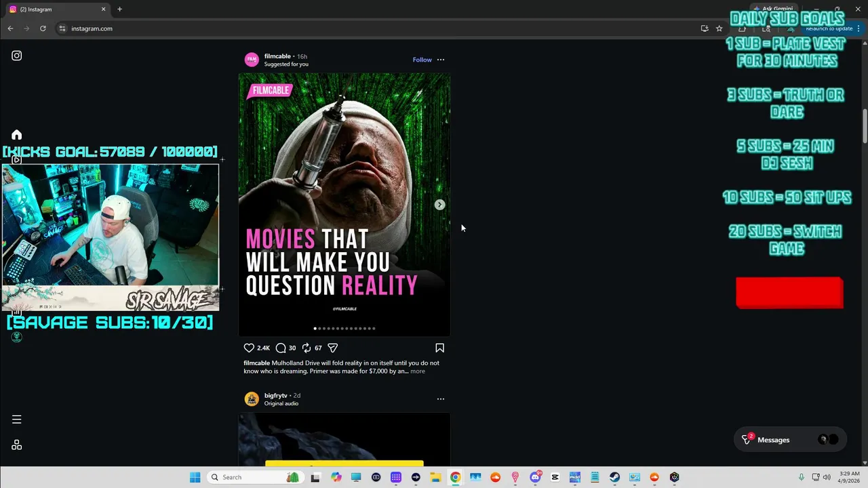Go to the Instagram Home feed icon
Image resolution: width=868 pixels, height=488 pixels.
click(x=17, y=135)
